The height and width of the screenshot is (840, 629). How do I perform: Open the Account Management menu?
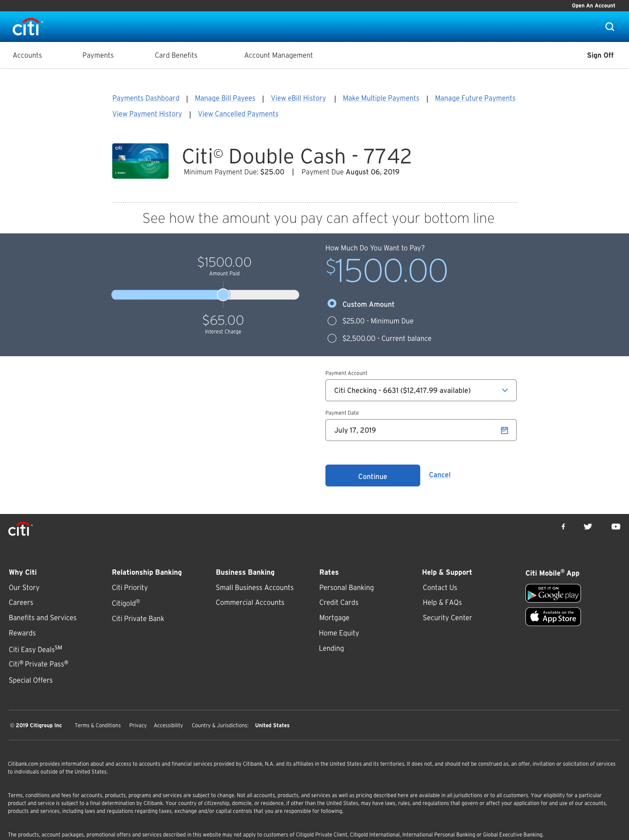279,56
